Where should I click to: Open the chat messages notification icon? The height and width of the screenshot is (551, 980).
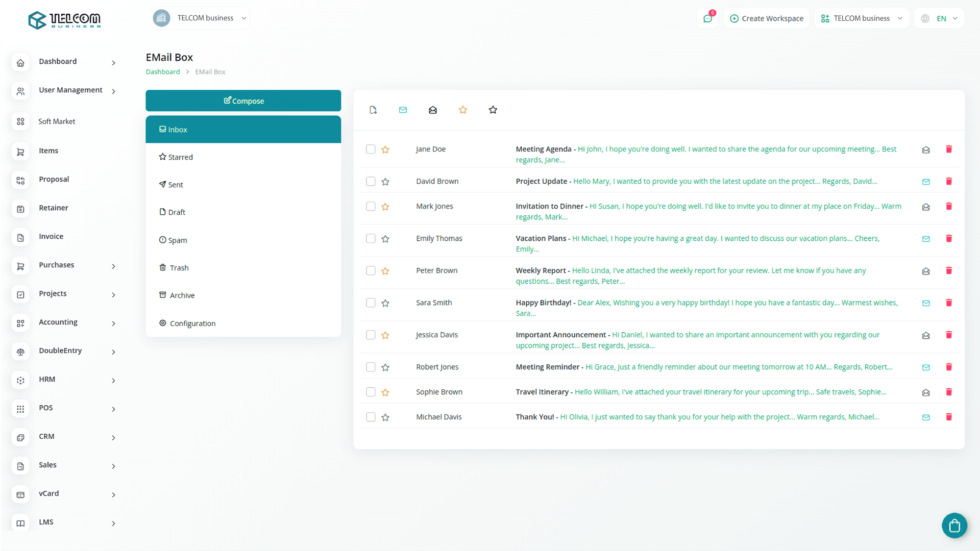coord(708,18)
